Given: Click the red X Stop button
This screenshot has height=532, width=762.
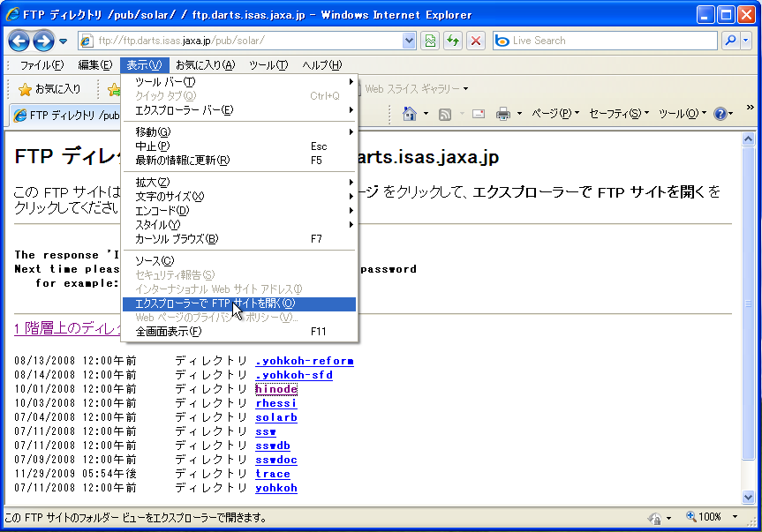Looking at the screenshot, I should coord(476,41).
